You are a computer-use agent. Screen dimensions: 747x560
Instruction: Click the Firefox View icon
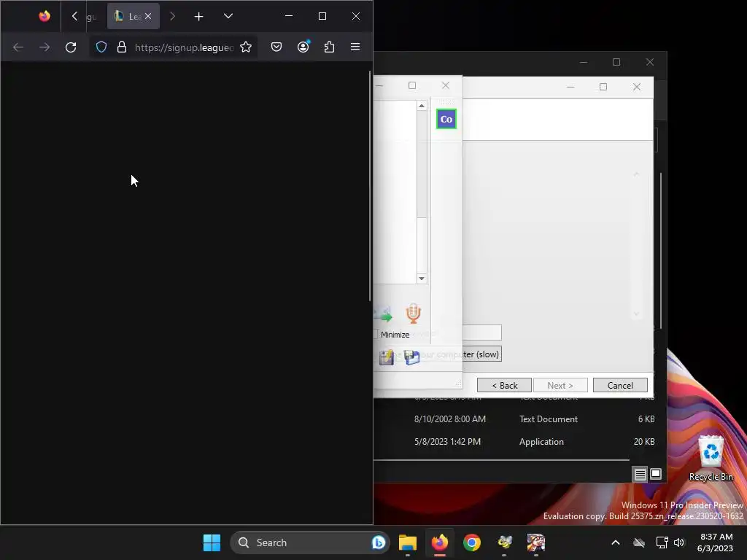coord(44,16)
